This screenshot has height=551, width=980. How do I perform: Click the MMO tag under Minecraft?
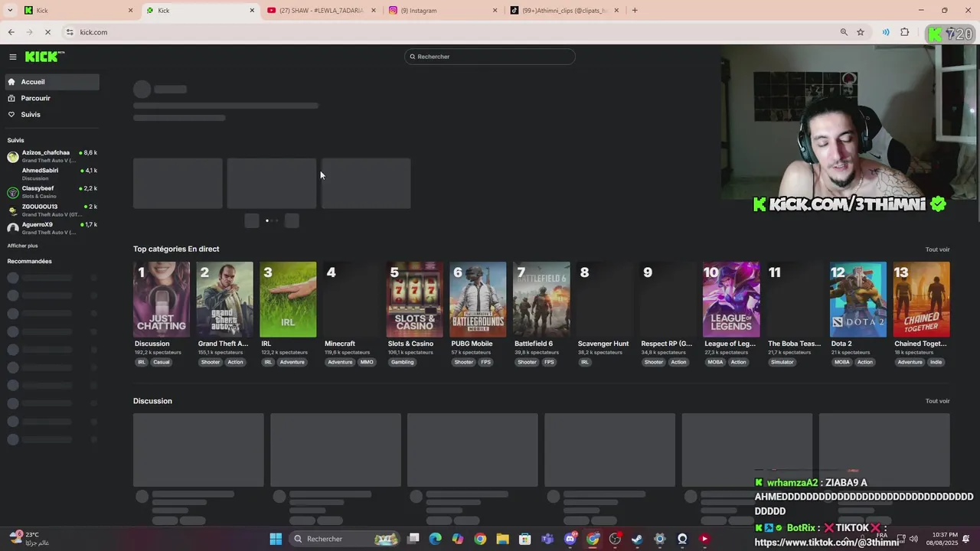(x=367, y=362)
